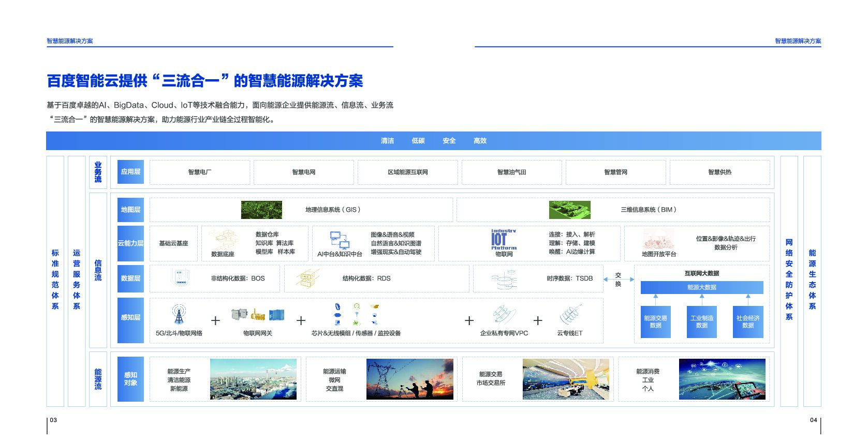Viewport: 868px width, 440px height.
Task: Click the 智慧电厂 application box
Action: pos(200,172)
